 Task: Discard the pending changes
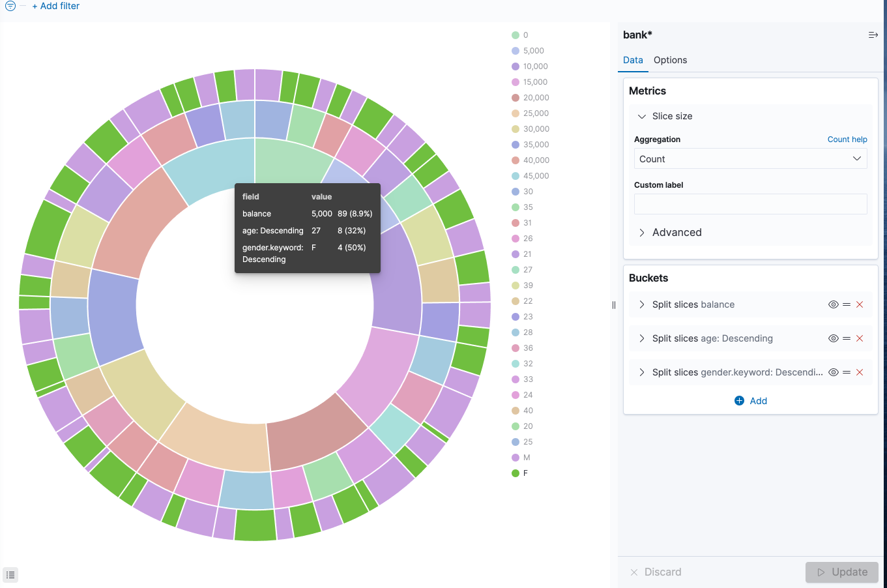pos(656,572)
